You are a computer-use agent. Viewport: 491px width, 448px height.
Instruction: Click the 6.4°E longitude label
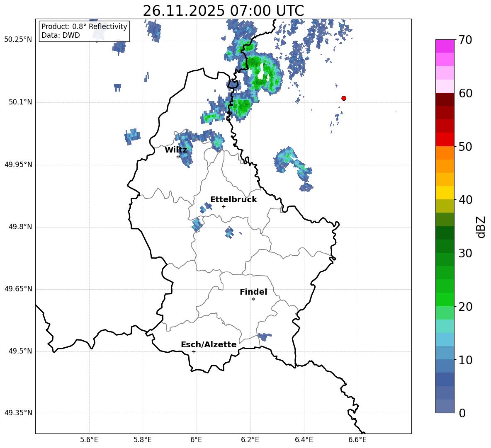[x=304, y=440]
